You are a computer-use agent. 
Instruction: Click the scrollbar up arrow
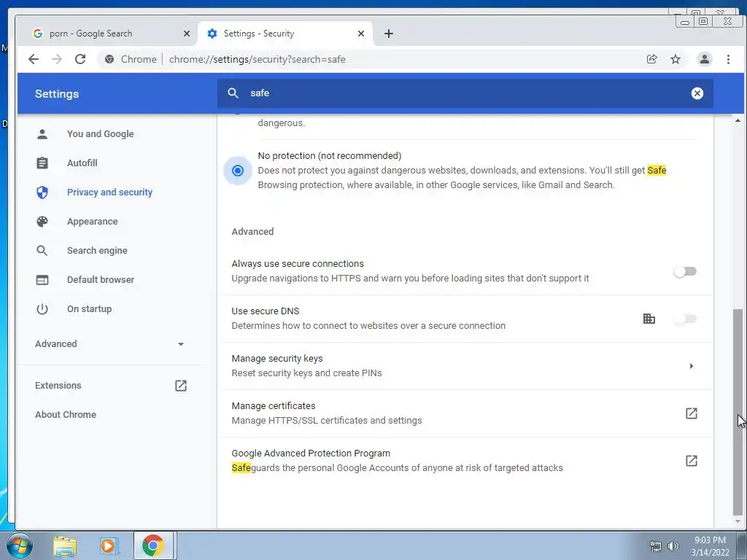tap(738, 120)
